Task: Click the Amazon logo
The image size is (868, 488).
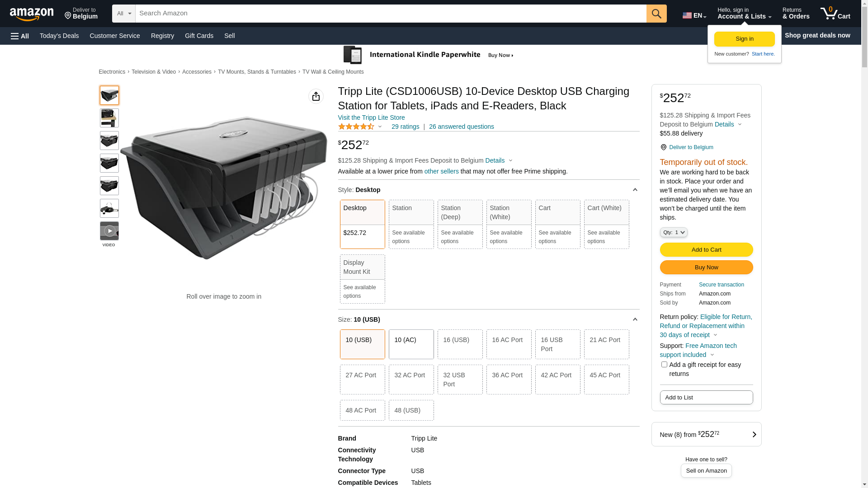Action: click(32, 14)
